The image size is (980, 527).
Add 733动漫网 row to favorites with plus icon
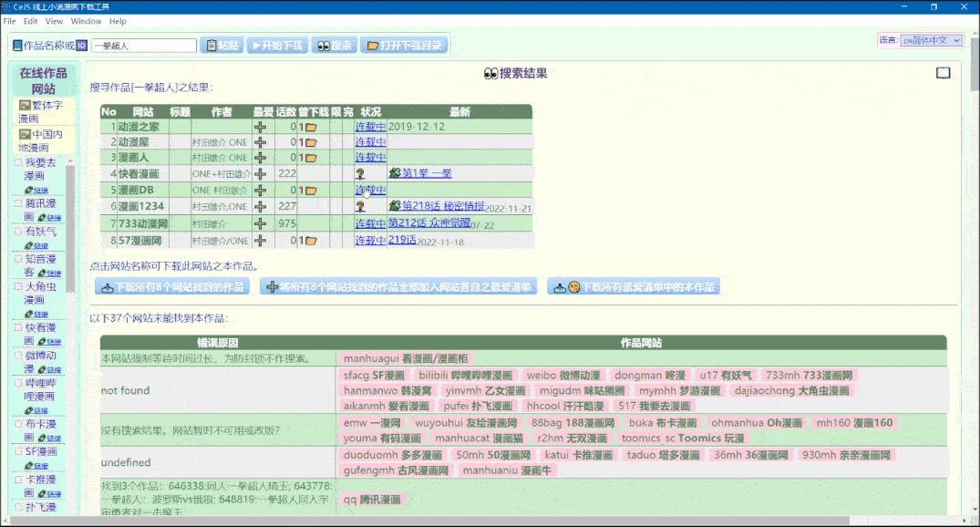[x=261, y=223]
